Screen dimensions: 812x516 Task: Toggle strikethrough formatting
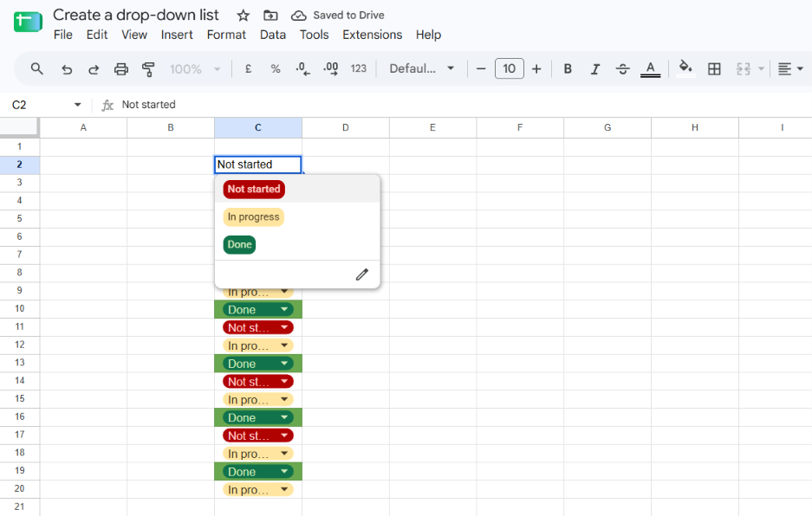[x=622, y=69]
